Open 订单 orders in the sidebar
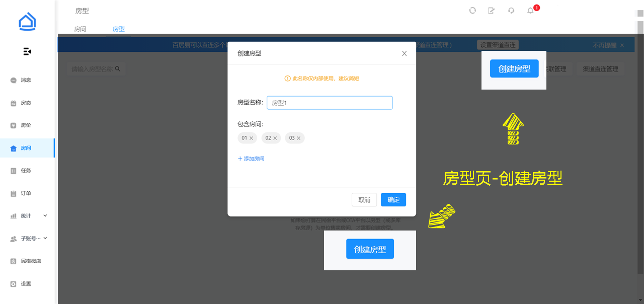Image resolution: width=644 pixels, height=304 pixels. tap(27, 193)
